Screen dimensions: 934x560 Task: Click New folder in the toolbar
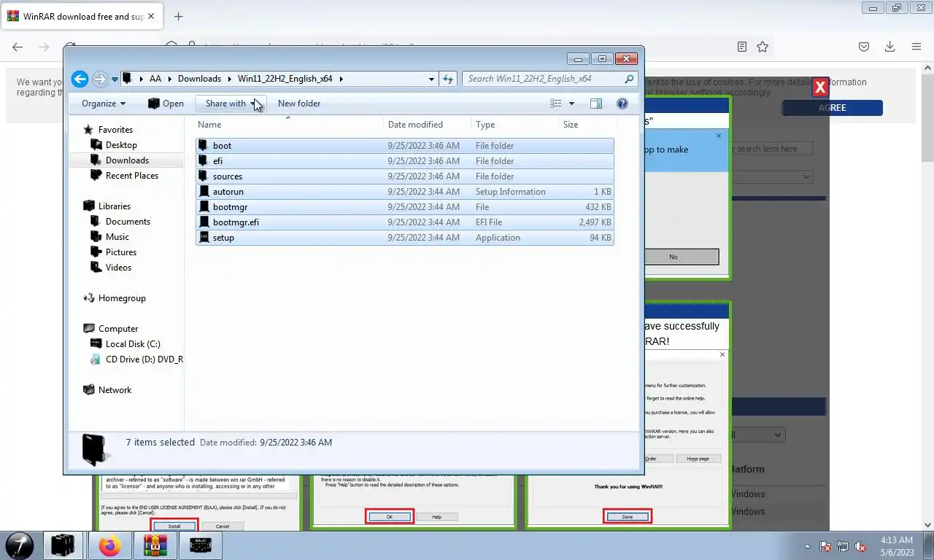click(x=299, y=104)
